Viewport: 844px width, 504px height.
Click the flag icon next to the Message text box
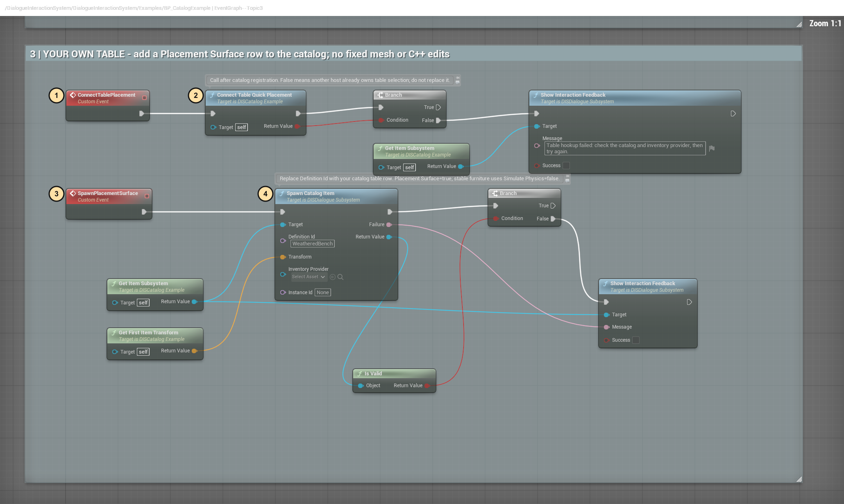point(712,148)
